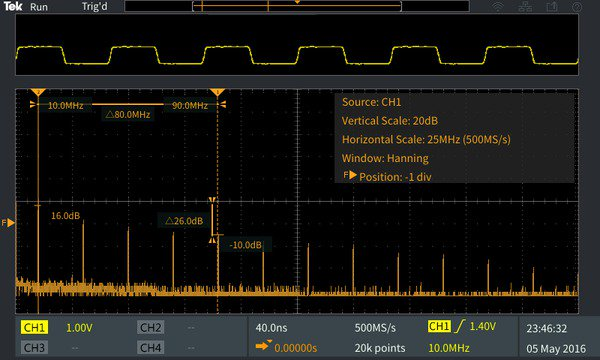Screen dimensions: 600x360
Task: Open the Window: Hanning setting
Action: pyautogui.click(x=385, y=158)
